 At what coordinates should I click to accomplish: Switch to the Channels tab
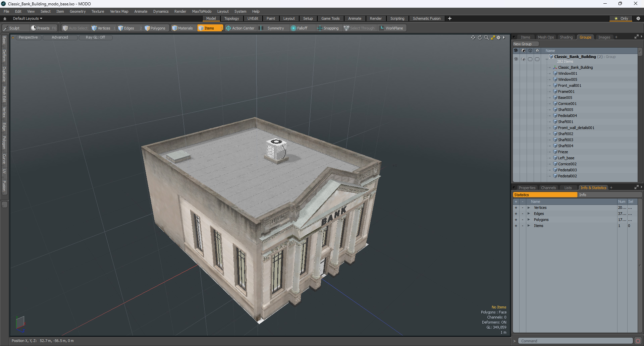click(x=548, y=188)
